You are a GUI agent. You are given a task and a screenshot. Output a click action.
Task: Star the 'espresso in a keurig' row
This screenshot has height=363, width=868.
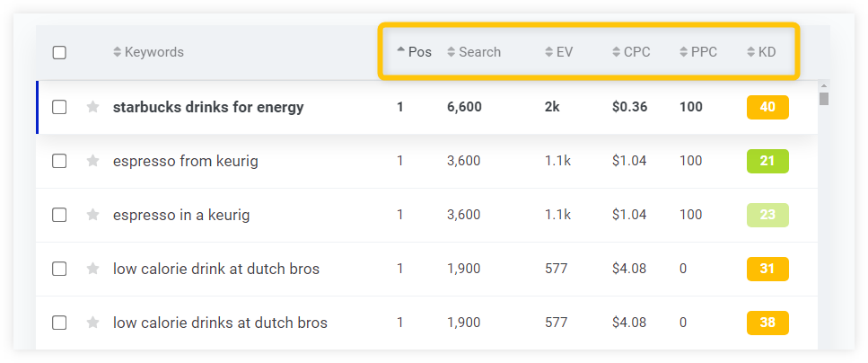coord(92,215)
